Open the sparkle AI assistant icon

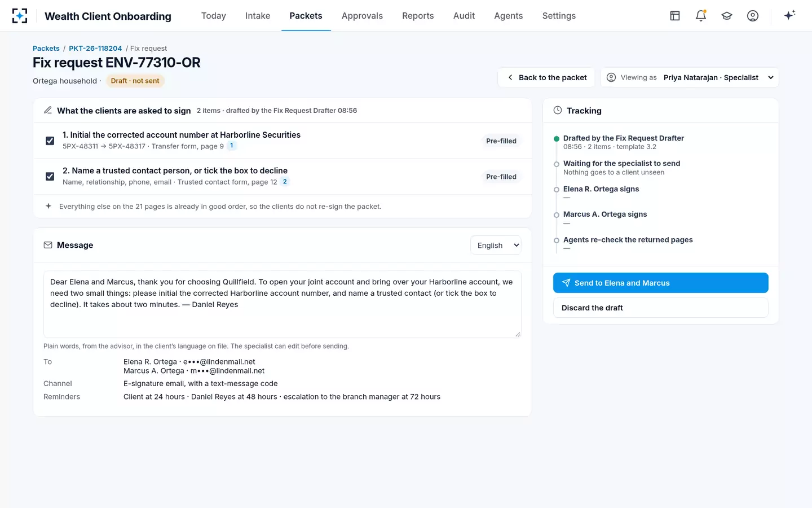coord(789,15)
